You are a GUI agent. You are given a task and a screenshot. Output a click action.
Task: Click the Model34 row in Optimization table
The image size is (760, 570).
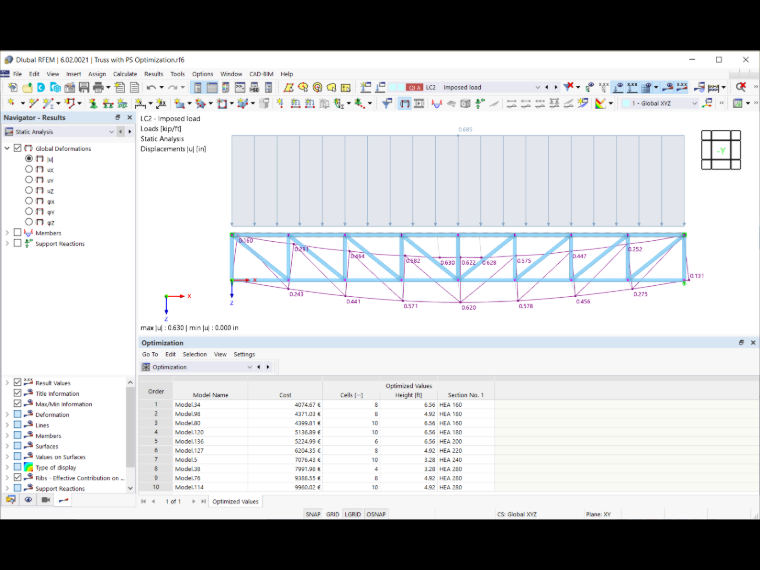pos(317,404)
